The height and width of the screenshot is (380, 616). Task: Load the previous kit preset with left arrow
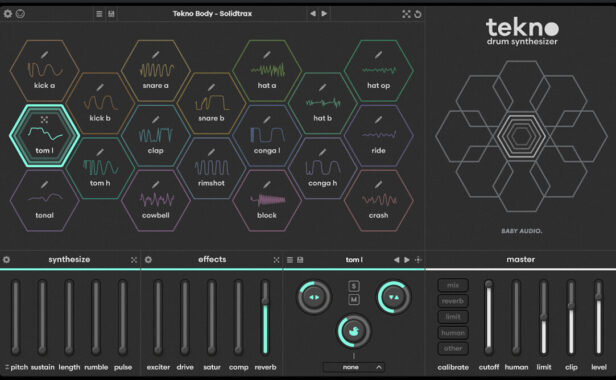coord(313,14)
